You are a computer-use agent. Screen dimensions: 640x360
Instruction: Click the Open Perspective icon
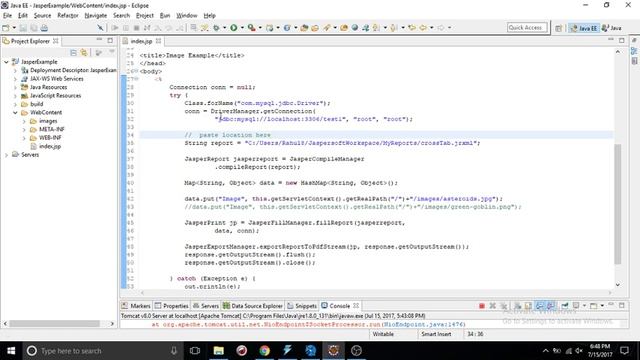pyautogui.click(x=558, y=28)
